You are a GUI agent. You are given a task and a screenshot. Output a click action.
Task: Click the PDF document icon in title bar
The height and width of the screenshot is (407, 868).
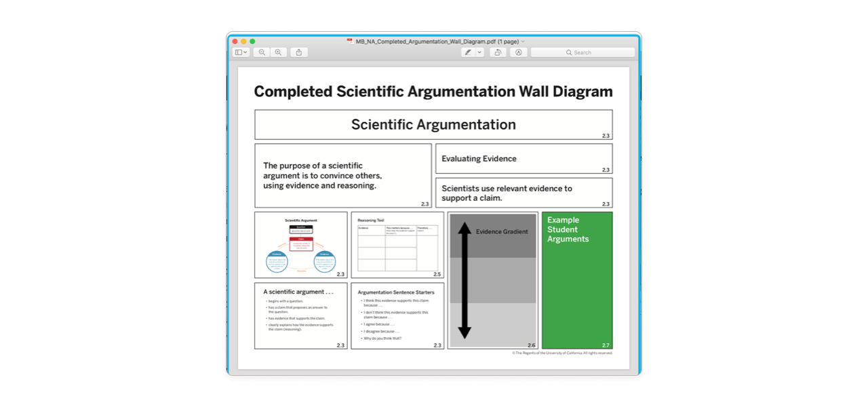tap(350, 41)
